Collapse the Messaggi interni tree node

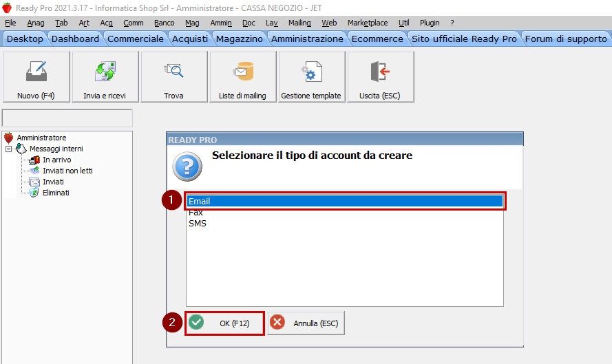click(x=8, y=149)
